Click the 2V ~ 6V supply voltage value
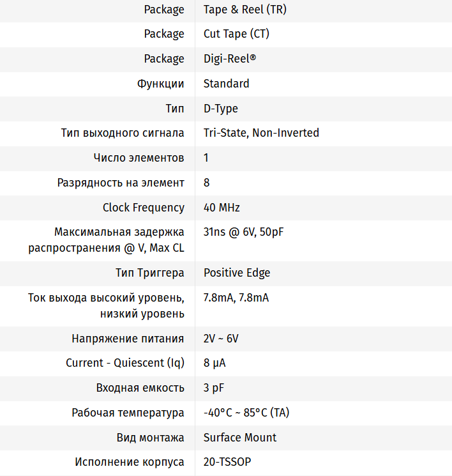Viewport: 452px width, 476px height. (221, 339)
